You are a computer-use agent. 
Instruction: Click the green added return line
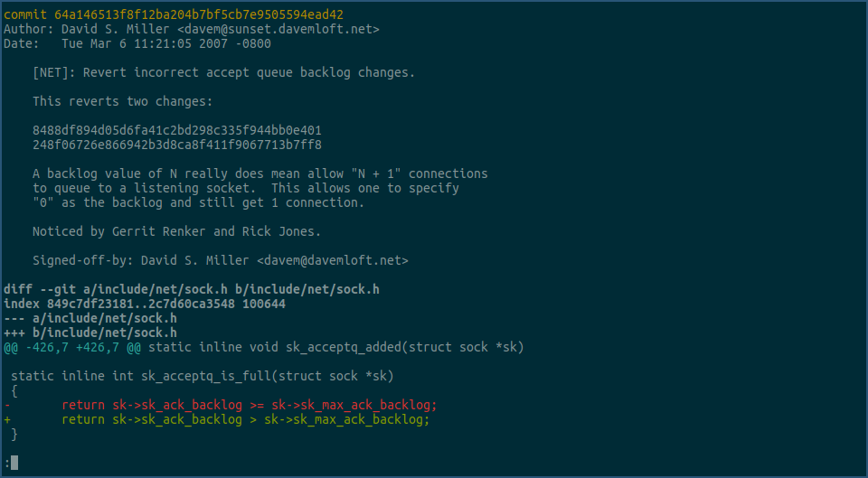point(245,419)
